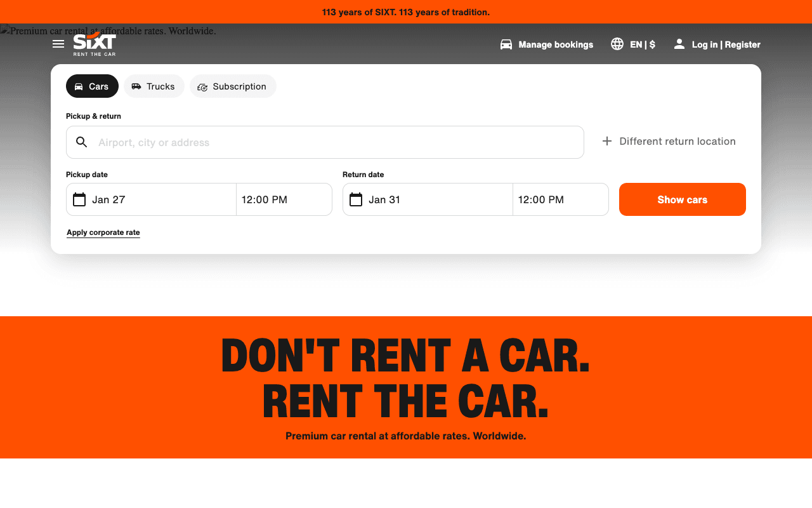This screenshot has width=812, height=508.
Task: Select the car icon next to Manage bookings
Action: tap(506, 44)
